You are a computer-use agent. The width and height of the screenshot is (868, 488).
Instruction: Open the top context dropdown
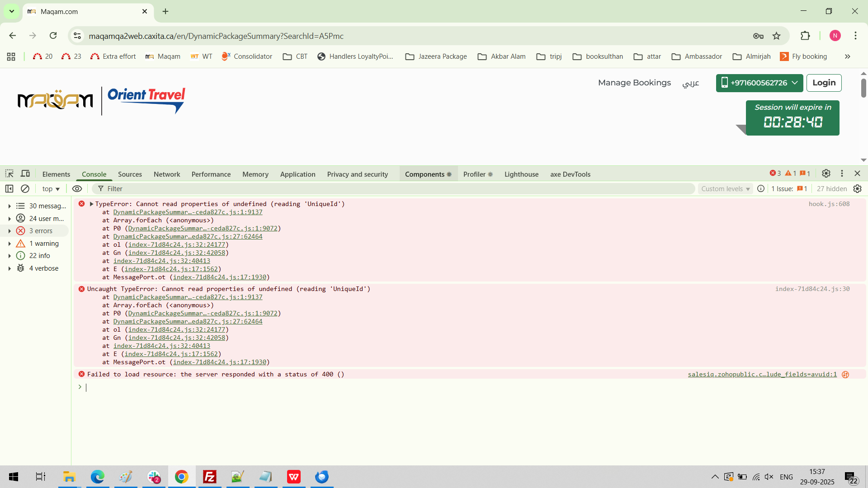[51, 189]
